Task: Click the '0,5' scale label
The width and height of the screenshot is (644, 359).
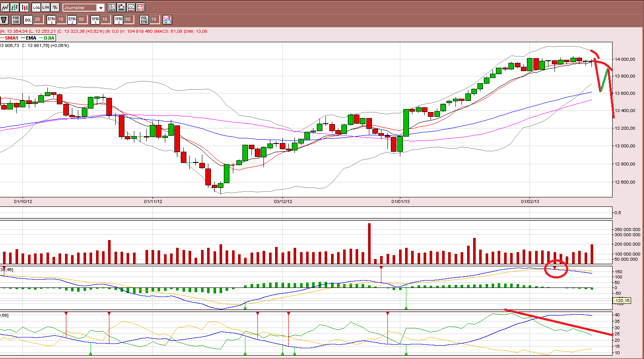Action: (x=618, y=212)
